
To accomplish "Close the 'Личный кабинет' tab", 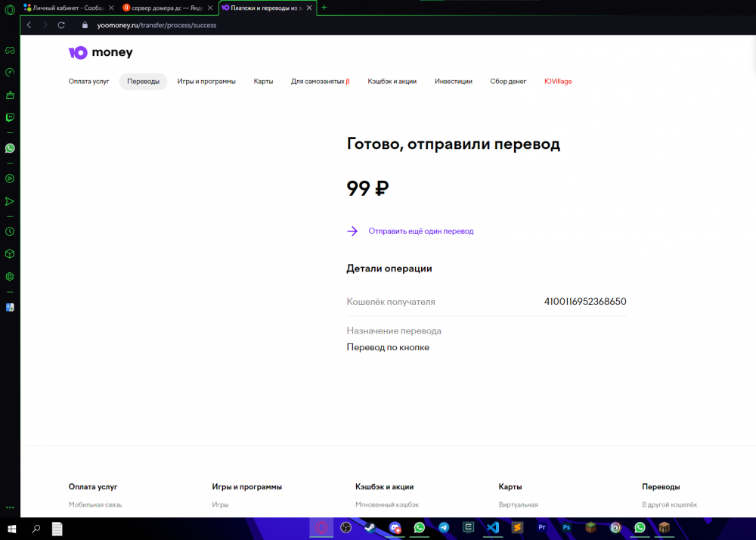I will 111,8.
